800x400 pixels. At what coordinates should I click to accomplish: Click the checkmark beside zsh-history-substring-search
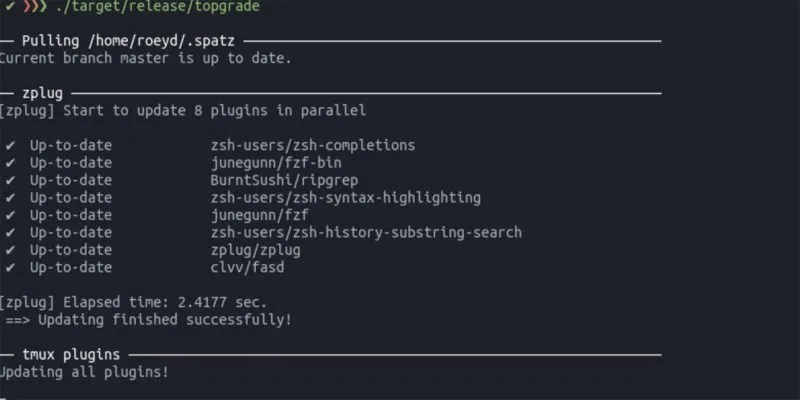[10, 233]
